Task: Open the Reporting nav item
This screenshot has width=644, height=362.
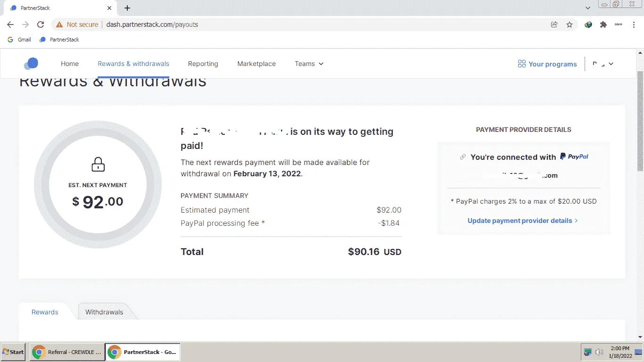Action: tap(203, 64)
